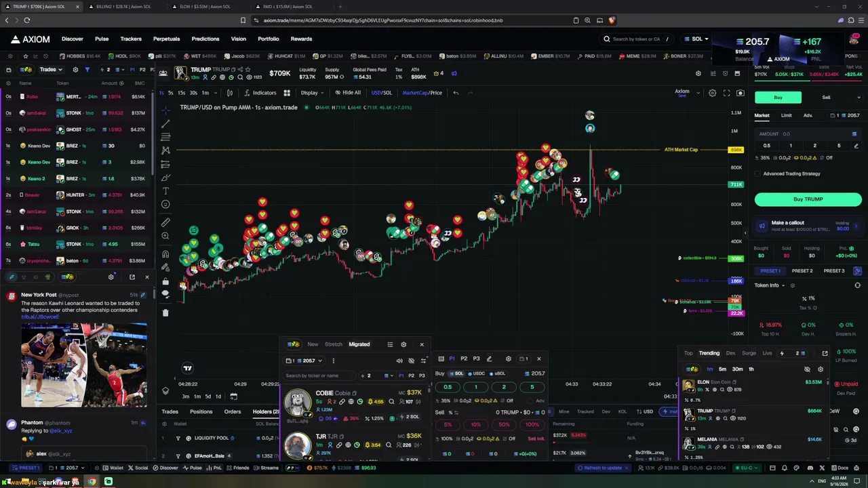Open the Brave browser shield icon
868x488 pixels.
(x=612, y=20)
